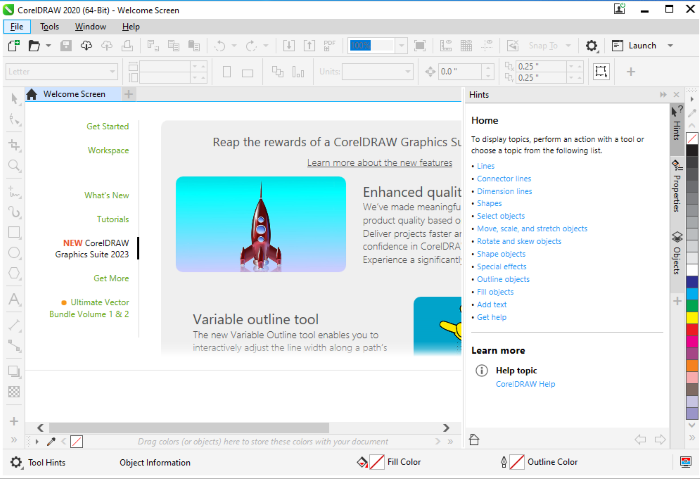Image resolution: width=700 pixels, height=479 pixels.
Task: Select the Zoom magnifier tool
Action: (x=14, y=166)
